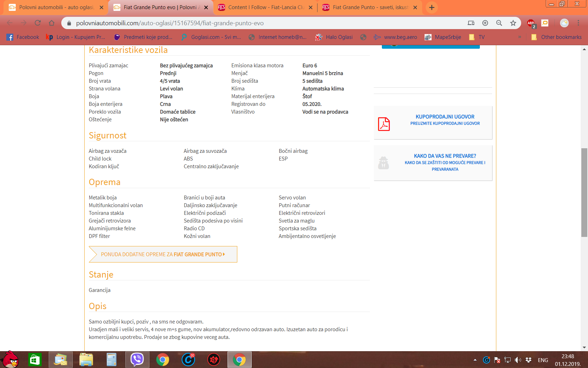Open the Chrome profile avatar
The width and height of the screenshot is (588, 368).
pos(564,23)
